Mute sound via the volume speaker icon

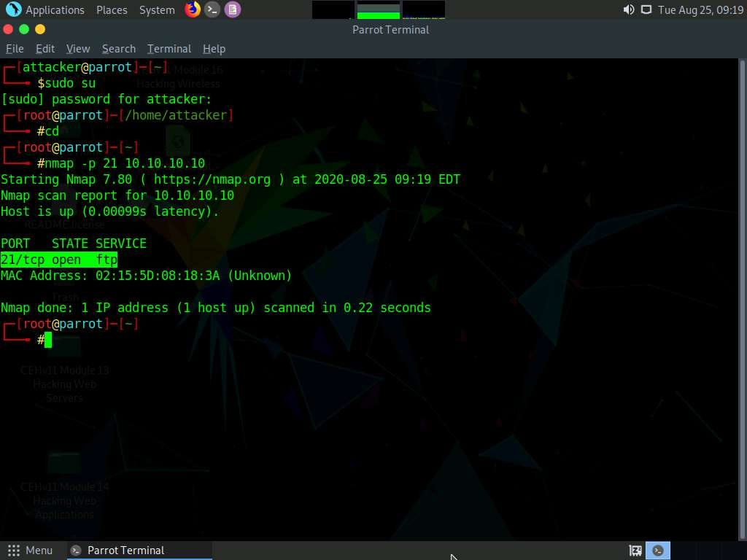[x=628, y=9]
